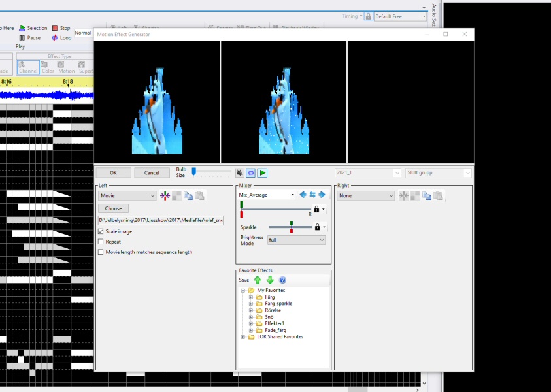This screenshot has height=392, width=551.
Task: Swap left and right effects in Mixer
Action: point(312,195)
